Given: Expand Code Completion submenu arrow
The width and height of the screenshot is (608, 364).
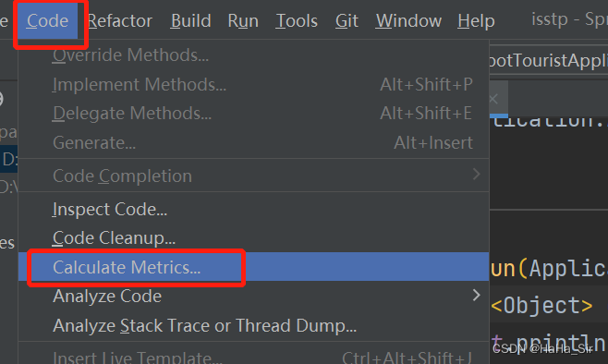Looking at the screenshot, I should pyautogui.click(x=477, y=175).
